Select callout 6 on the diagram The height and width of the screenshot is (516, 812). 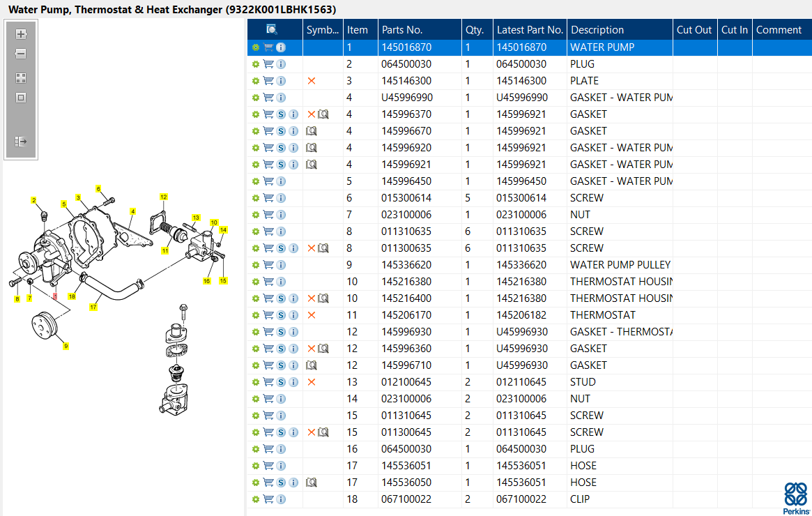pyautogui.click(x=98, y=188)
